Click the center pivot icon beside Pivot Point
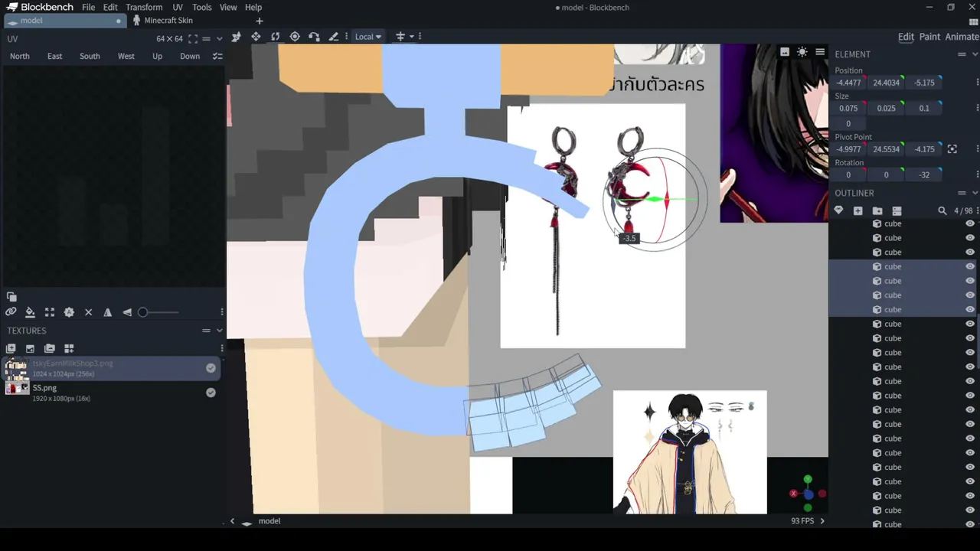Screen dimensions: 980x551 tap(952, 149)
